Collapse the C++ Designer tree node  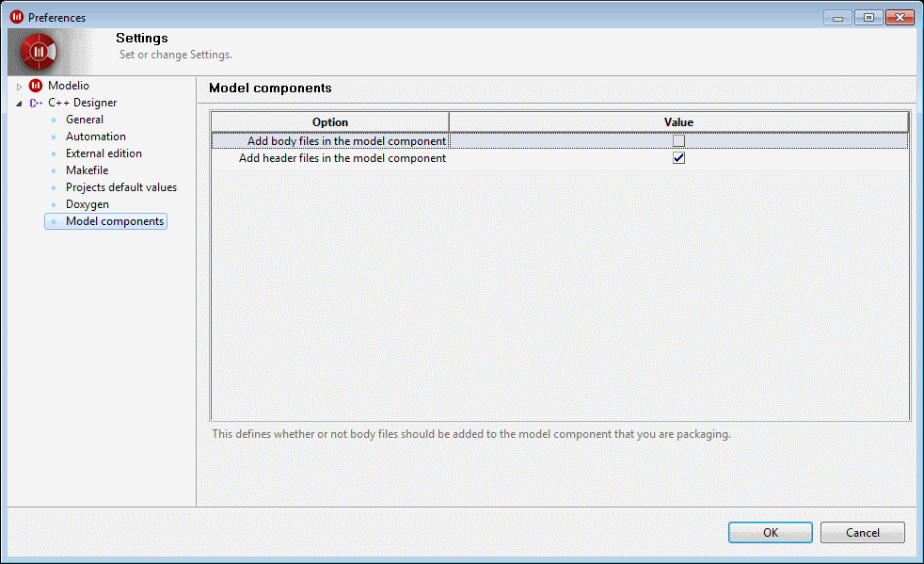tap(19, 104)
